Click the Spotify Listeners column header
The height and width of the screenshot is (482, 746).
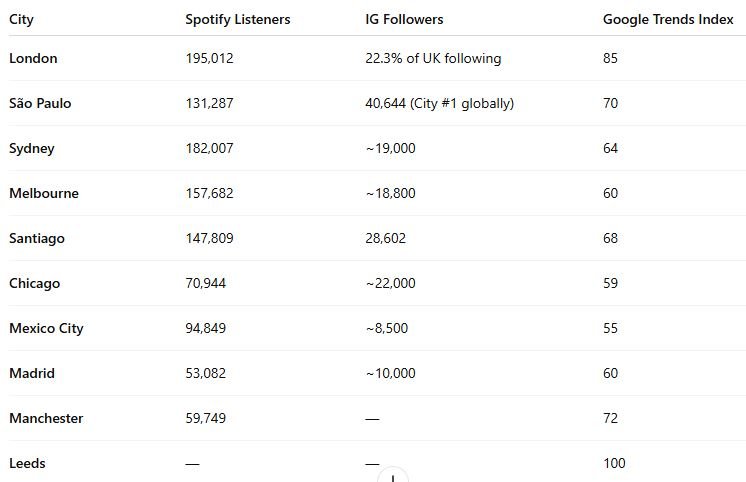click(x=238, y=19)
